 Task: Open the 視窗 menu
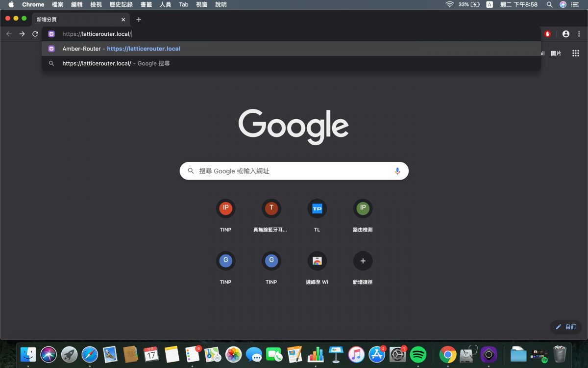(x=202, y=4)
